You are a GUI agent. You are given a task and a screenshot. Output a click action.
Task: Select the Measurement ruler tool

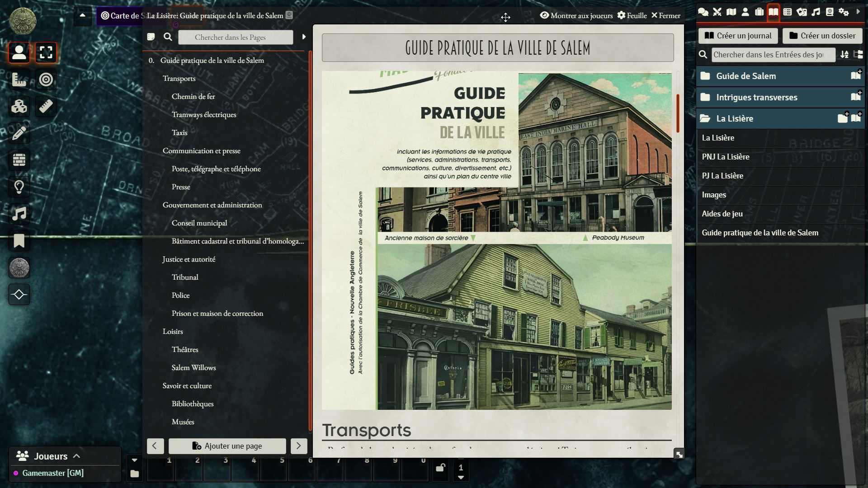coord(46,107)
